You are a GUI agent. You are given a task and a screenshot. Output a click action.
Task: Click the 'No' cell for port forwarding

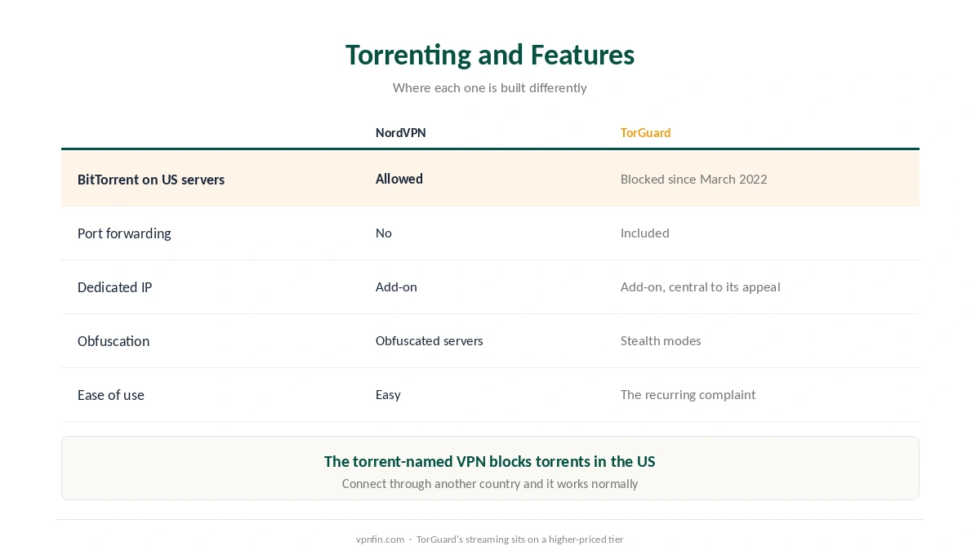384,233
